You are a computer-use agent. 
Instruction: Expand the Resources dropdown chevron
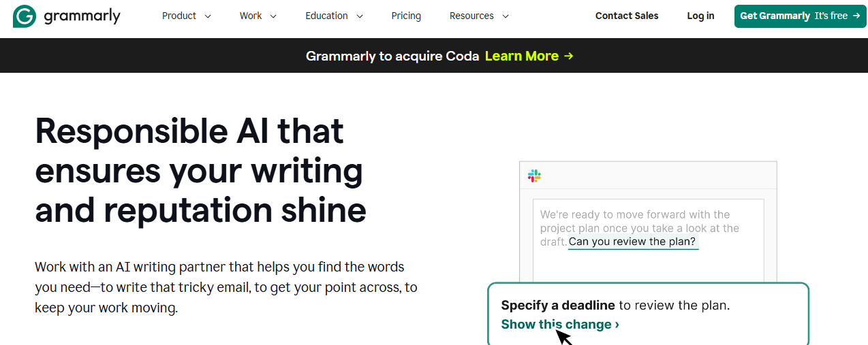point(506,16)
